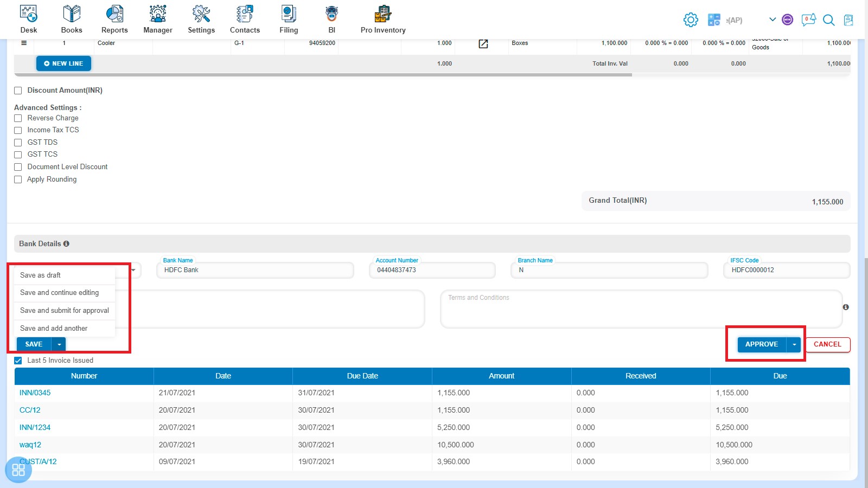Viewport: 868px width, 488px height.
Task: Enable Apply Rounding checkbox
Action: click(x=18, y=179)
